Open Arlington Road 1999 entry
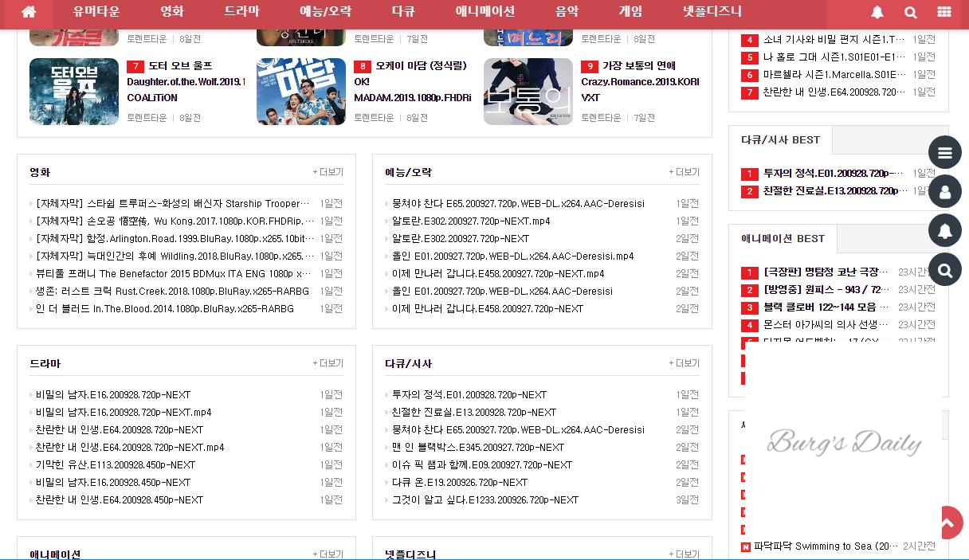This screenshot has width=969, height=560. point(175,239)
